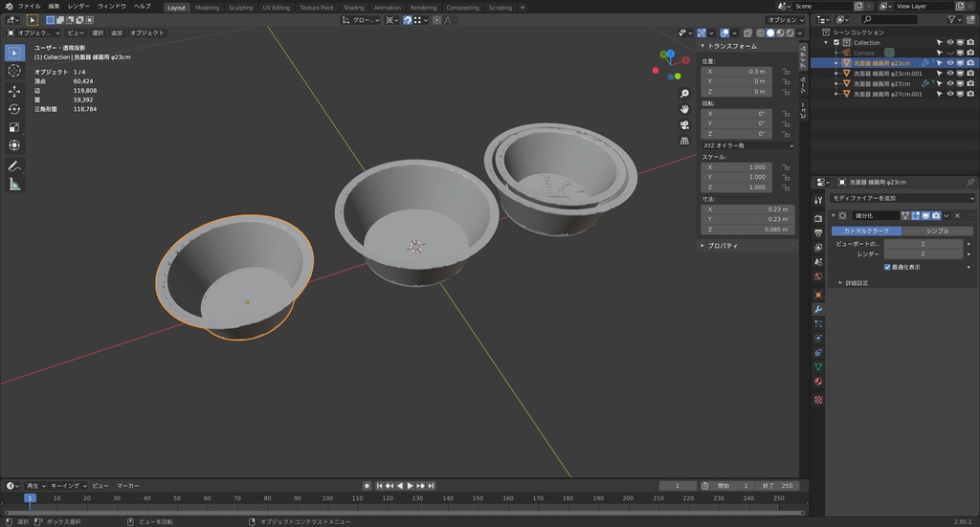Open the ファイル menu
This screenshot has height=527, width=980.
[x=30, y=6]
